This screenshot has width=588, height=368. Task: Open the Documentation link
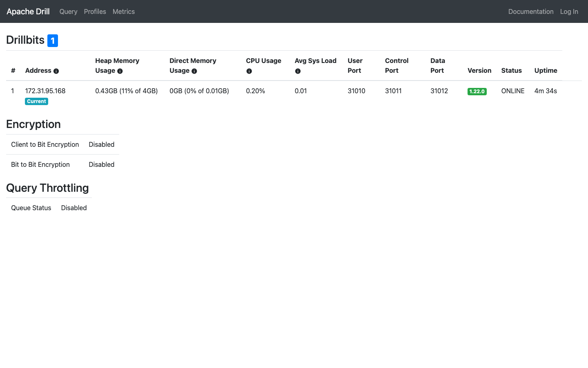[x=531, y=11]
